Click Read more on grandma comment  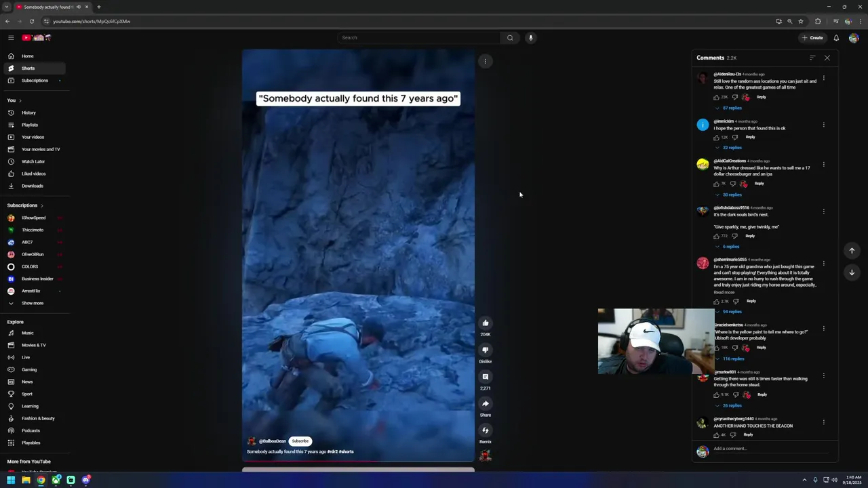[724, 292]
